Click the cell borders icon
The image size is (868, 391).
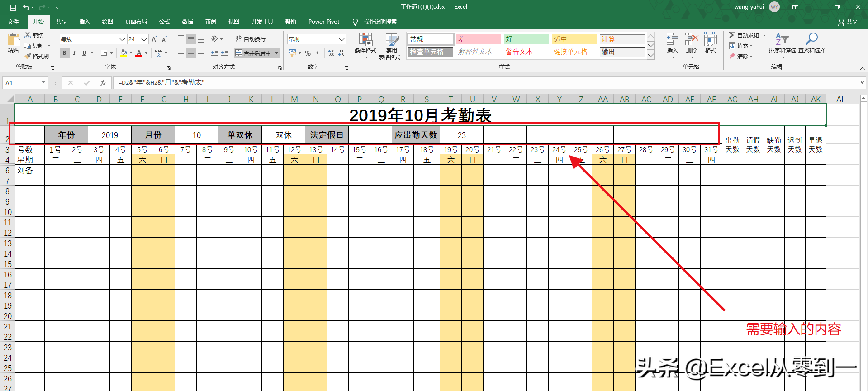click(104, 53)
